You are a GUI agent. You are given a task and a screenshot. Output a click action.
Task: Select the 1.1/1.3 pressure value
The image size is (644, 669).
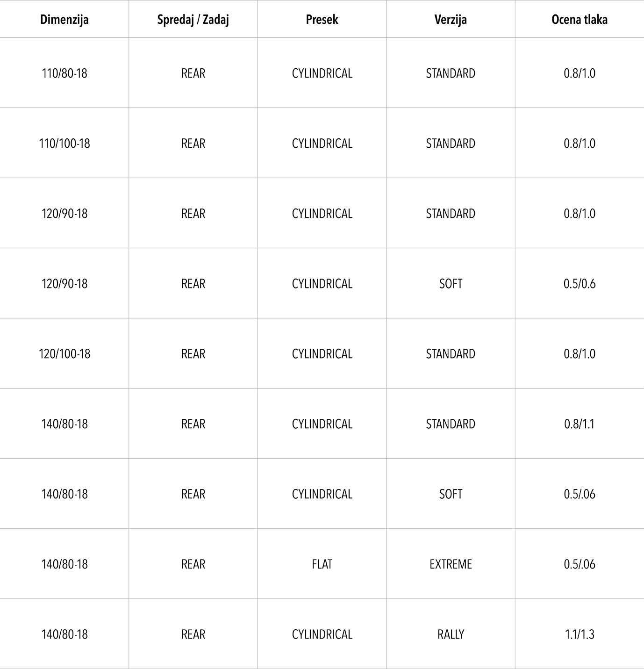click(580, 634)
